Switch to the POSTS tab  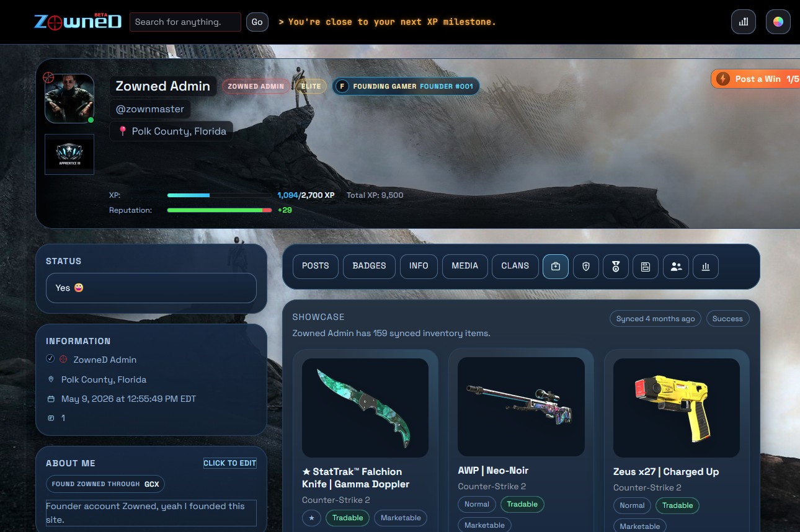pyautogui.click(x=316, y=266)
